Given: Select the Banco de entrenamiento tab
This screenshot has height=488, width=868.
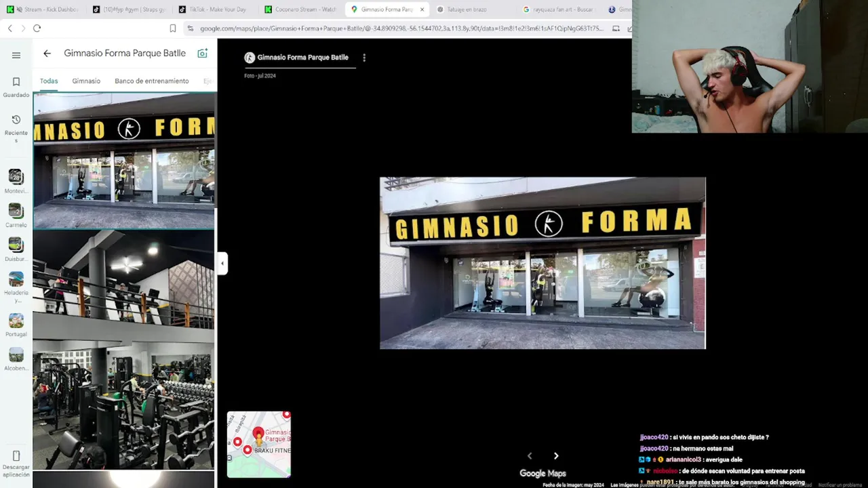Looking at the screenshot, I should [152, 81].
